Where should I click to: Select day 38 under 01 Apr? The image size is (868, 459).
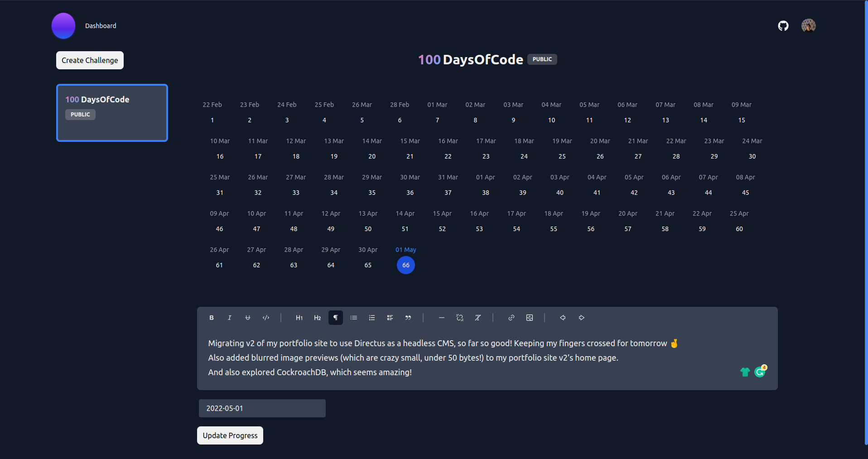tap(485, 193)
